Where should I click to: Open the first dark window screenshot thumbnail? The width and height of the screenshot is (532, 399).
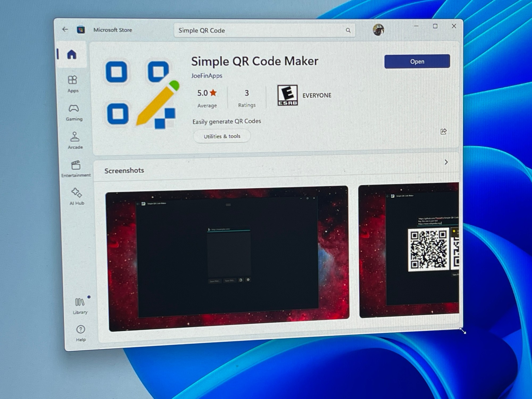[228, 257]
